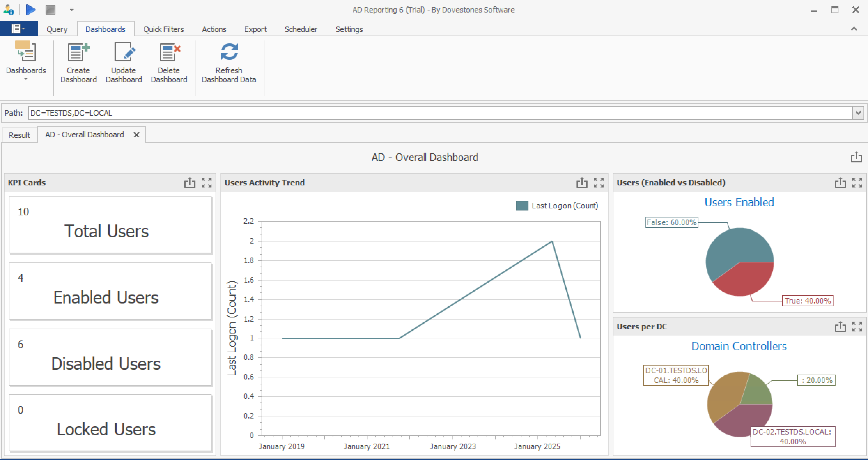Close the AD - Overall Dashboard tab

tap(137, 135)
